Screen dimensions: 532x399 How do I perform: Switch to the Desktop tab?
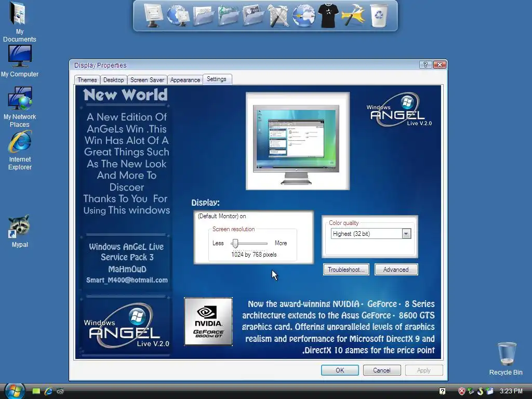(x=114, y=80)
